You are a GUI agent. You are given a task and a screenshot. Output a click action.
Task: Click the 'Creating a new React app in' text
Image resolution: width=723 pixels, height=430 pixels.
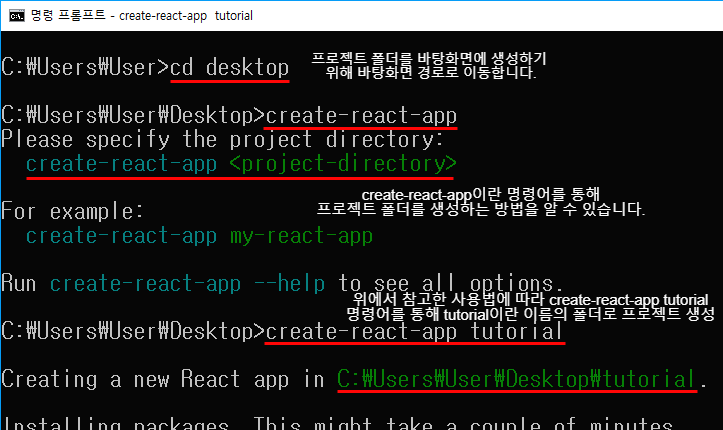(x=163, y=379)
